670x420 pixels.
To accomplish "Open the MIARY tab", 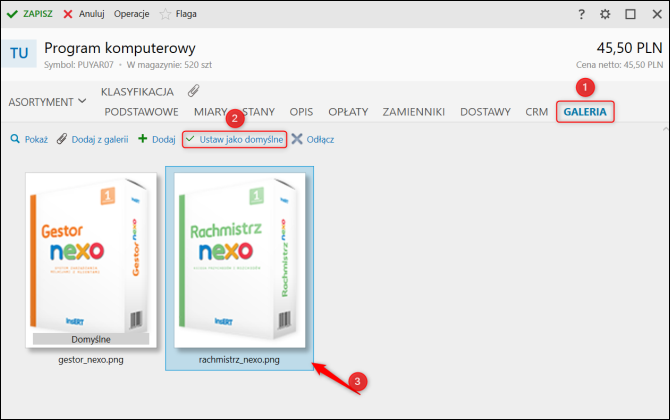I will coord(210,112).
